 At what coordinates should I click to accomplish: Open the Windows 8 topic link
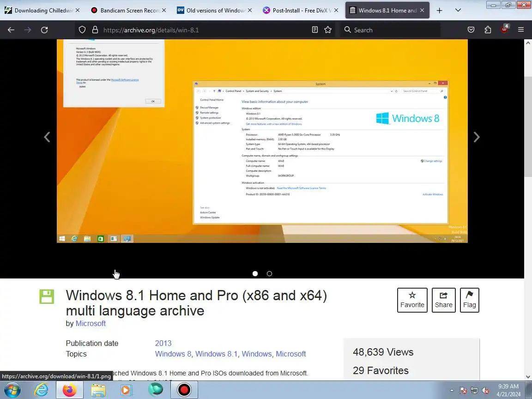tap(173, 354)
